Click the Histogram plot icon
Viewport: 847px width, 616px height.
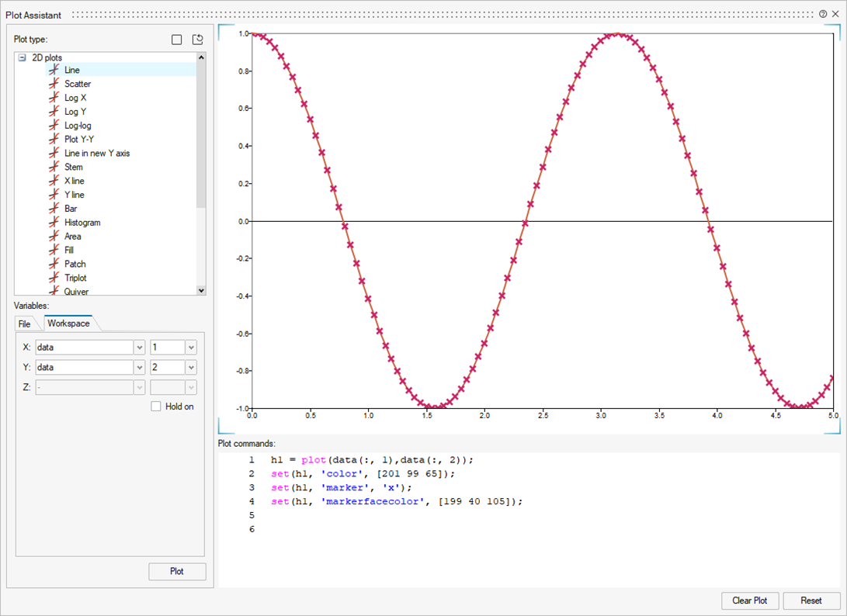click(x=54, y=223)
